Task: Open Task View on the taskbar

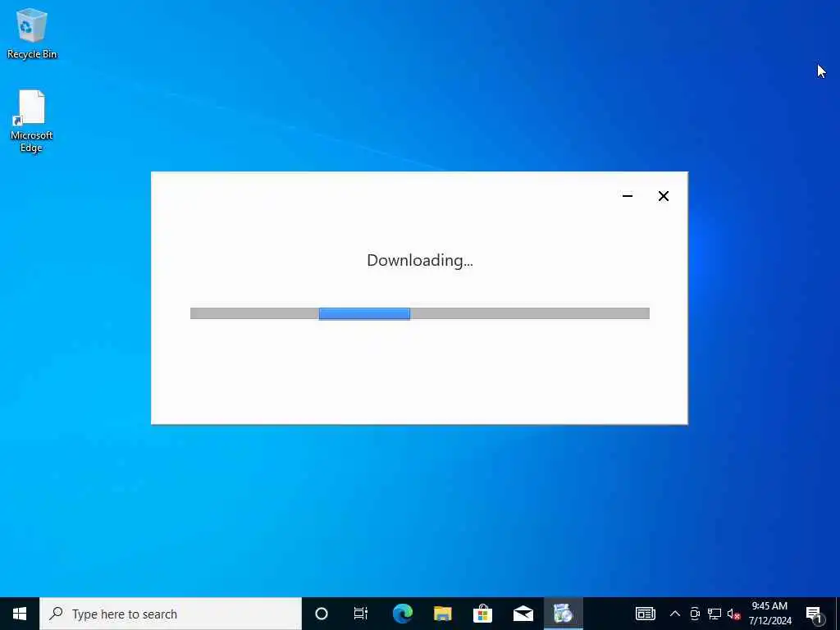Action: [x=361, y=614]
